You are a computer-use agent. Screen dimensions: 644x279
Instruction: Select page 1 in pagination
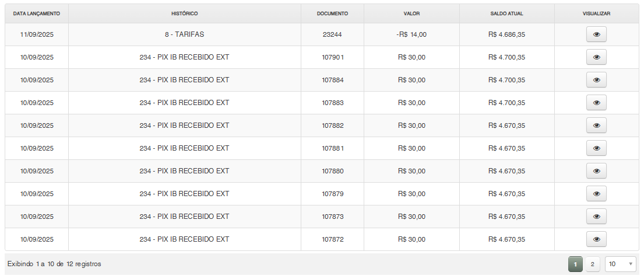point(575,264)
